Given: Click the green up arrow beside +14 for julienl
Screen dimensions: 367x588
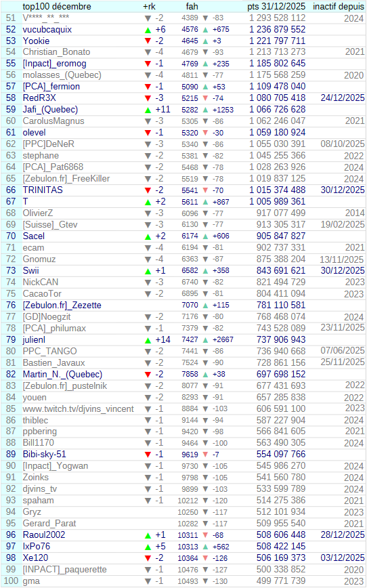Looking at the screenshot, I should (148, 341).
